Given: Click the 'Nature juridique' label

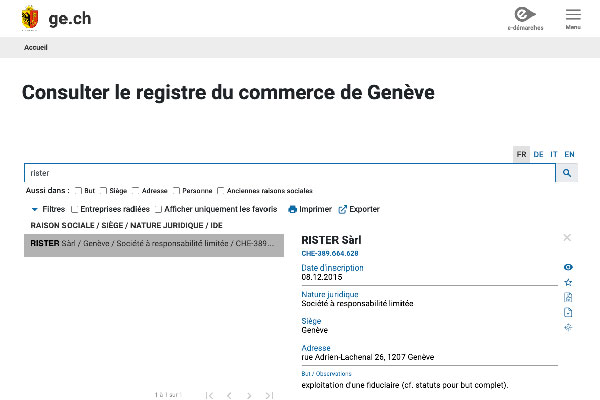Looking at the screenshot, I should pos(330,294).
